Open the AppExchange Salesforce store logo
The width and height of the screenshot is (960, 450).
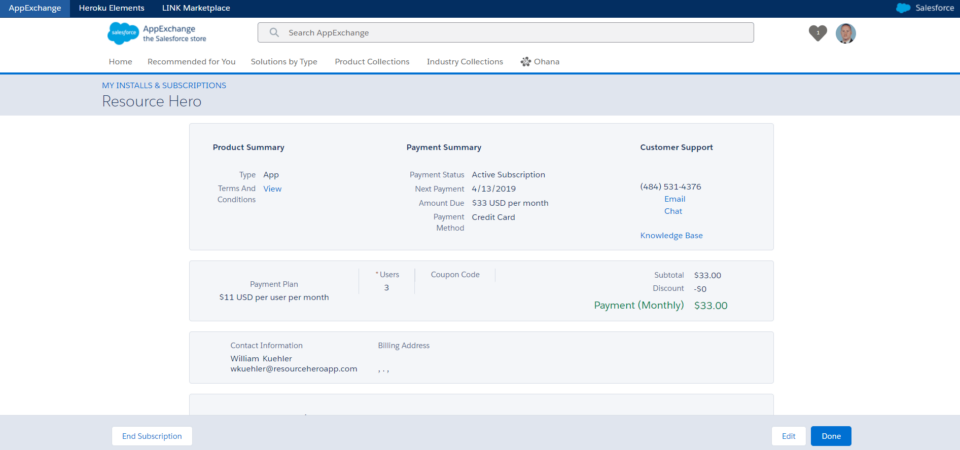157,33
